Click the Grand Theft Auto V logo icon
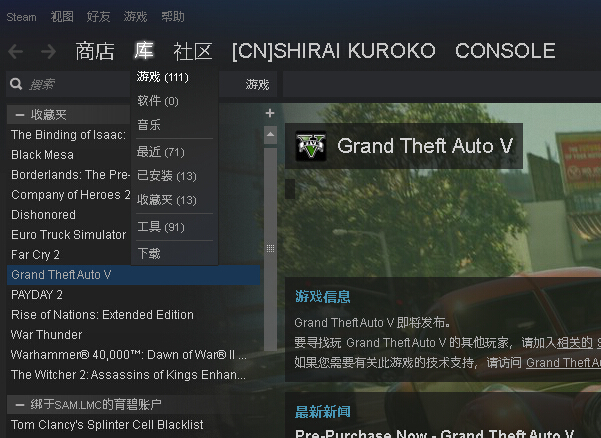601x438 pixels. (311, 146)
